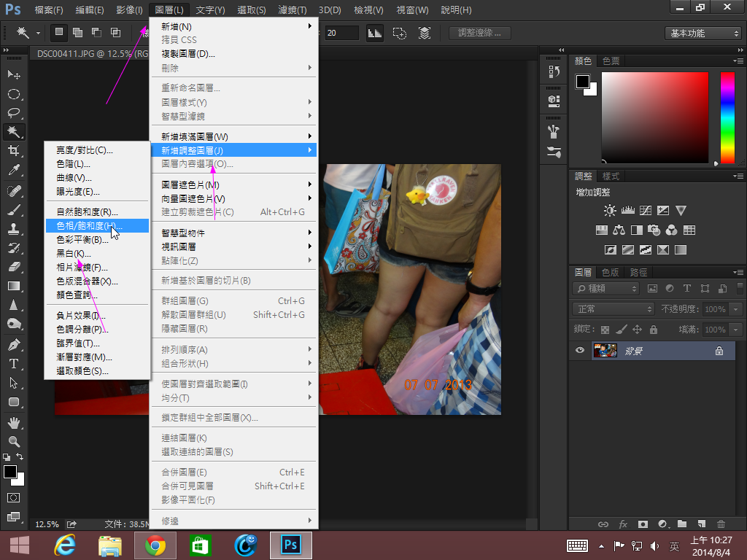Pick a color in the red color field

click(655, 118)
